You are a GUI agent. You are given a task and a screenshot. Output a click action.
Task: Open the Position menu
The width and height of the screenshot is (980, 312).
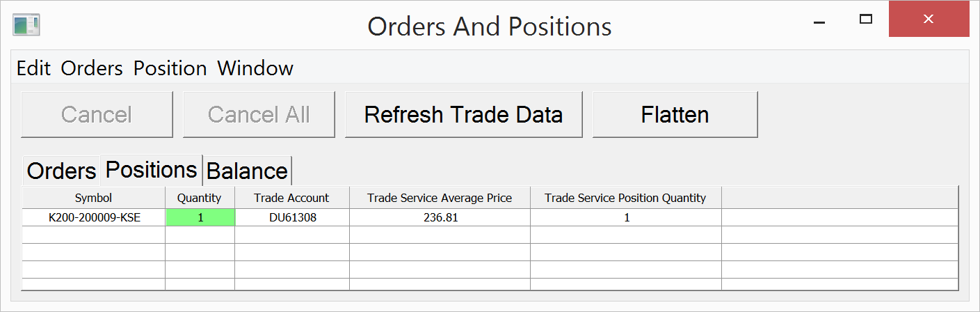tap(170, 68)
